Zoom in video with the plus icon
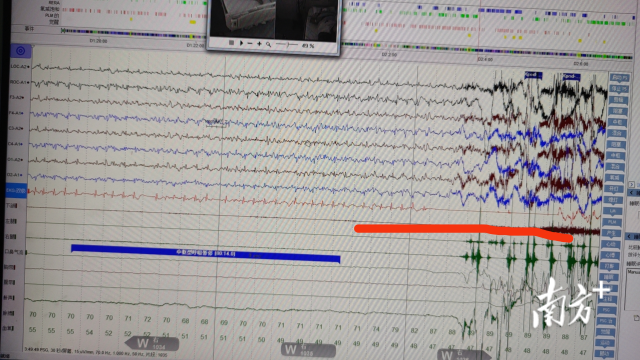Screen dimensions: 640x360 [x=259, y=43]
